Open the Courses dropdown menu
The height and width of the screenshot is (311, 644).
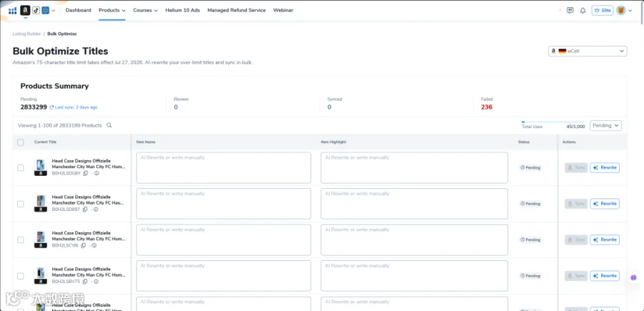point(145,10)
